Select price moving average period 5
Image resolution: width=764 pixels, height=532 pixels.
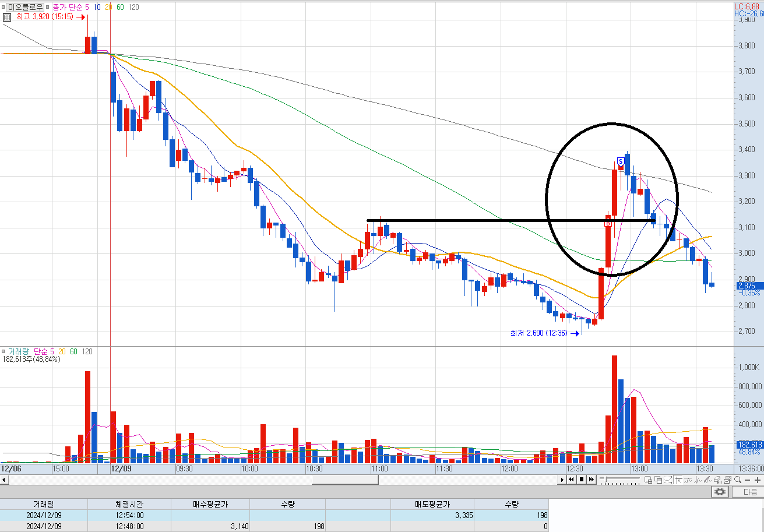(x=87, y=7)
